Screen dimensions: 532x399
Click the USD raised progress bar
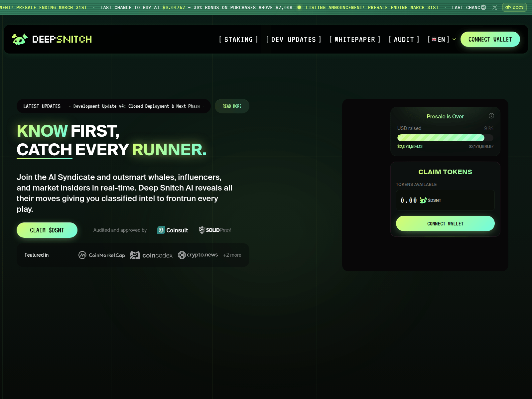click(x=445, y=138)
